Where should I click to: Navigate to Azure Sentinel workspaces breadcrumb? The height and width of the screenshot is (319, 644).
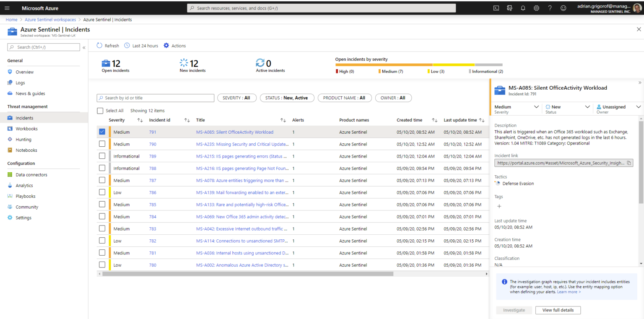point(50,19)
